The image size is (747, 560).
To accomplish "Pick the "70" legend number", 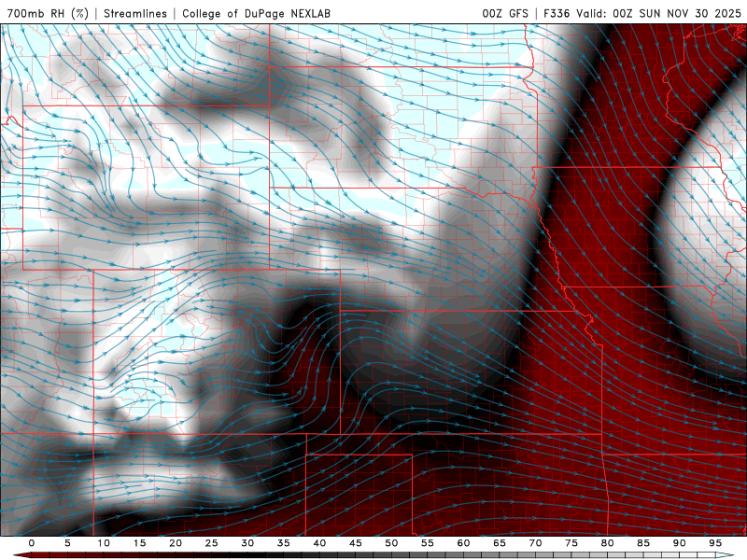I will point(535,543).
